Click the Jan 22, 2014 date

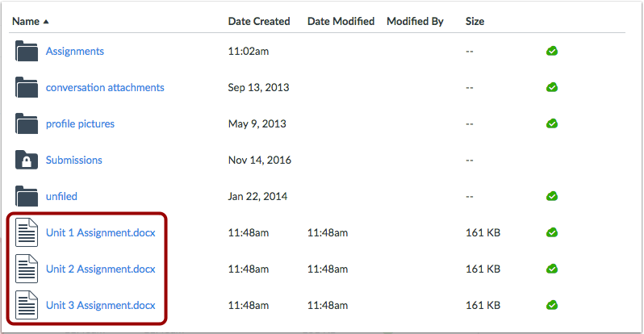(257, 196)
